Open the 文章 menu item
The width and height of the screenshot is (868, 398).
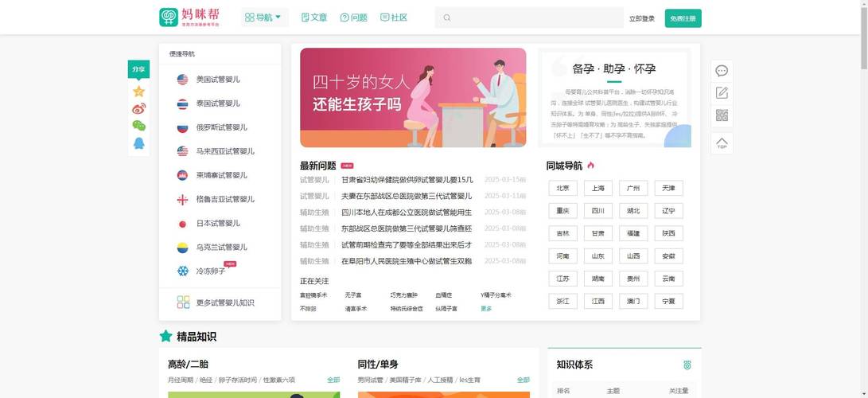[x=314, y=18]
